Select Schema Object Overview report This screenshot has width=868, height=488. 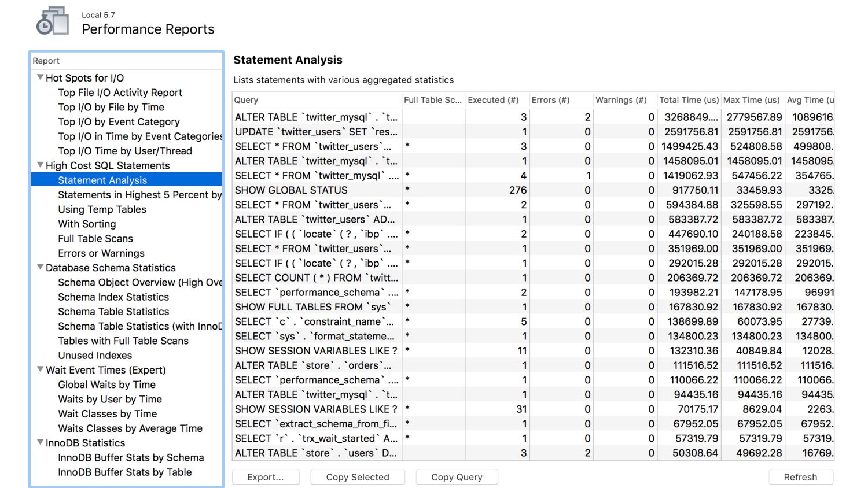(x=140, y=282)
